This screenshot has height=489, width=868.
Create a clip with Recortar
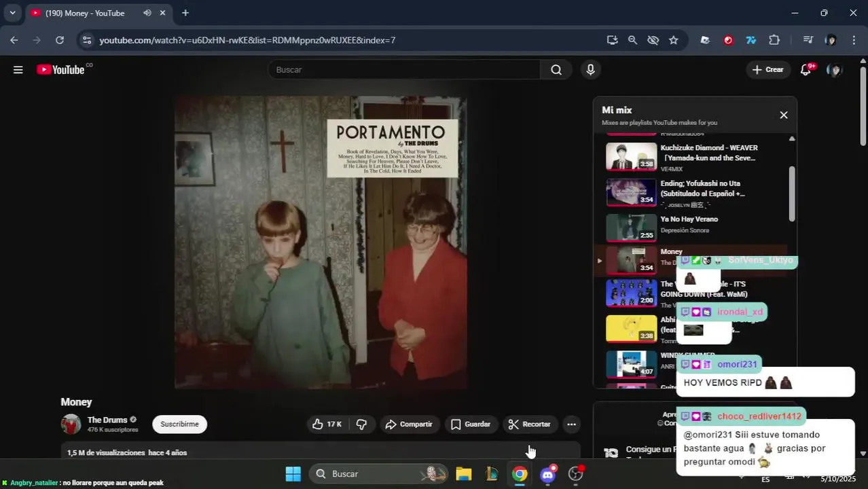coord(530,424)
